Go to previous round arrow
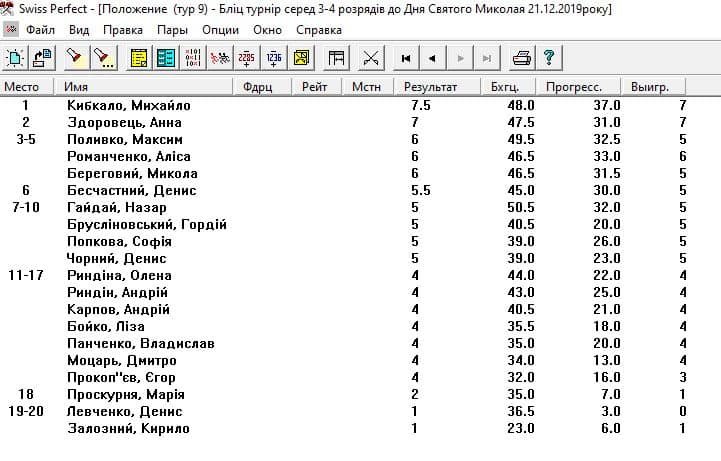 [432, 58]
